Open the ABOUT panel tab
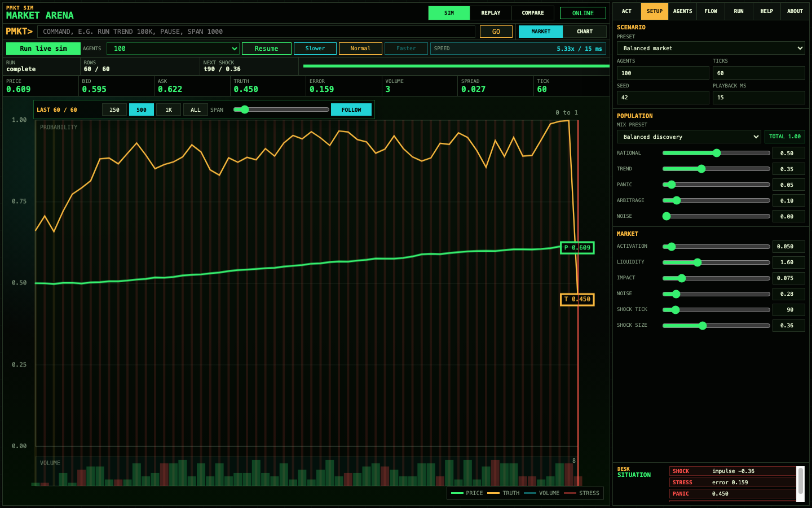812x508 pixels. pyautogui.click(x=795, y=11)
